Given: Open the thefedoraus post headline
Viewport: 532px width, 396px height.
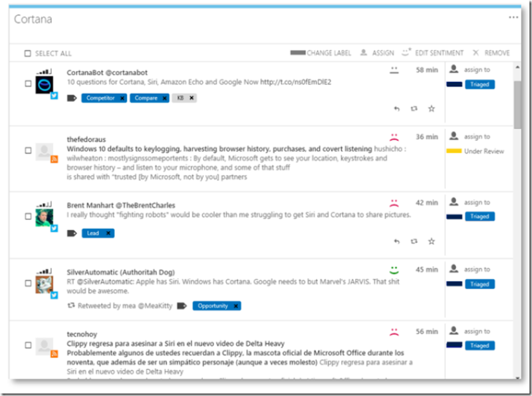Looking at the screenshot, I should point(219,149).
